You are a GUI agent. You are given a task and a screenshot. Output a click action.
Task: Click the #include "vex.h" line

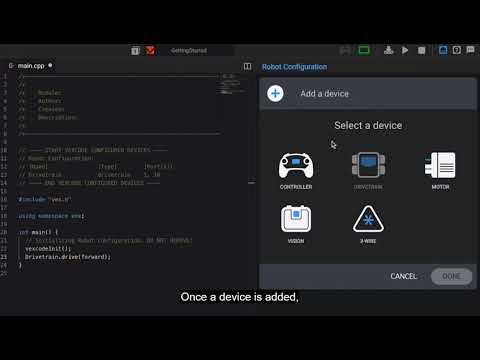[45, 200]
